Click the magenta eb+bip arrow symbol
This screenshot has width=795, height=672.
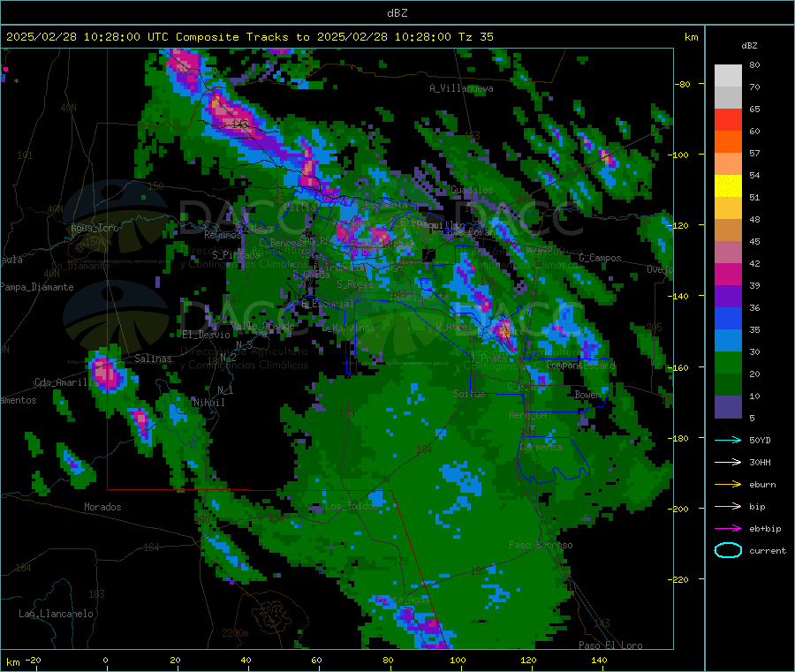728,529
